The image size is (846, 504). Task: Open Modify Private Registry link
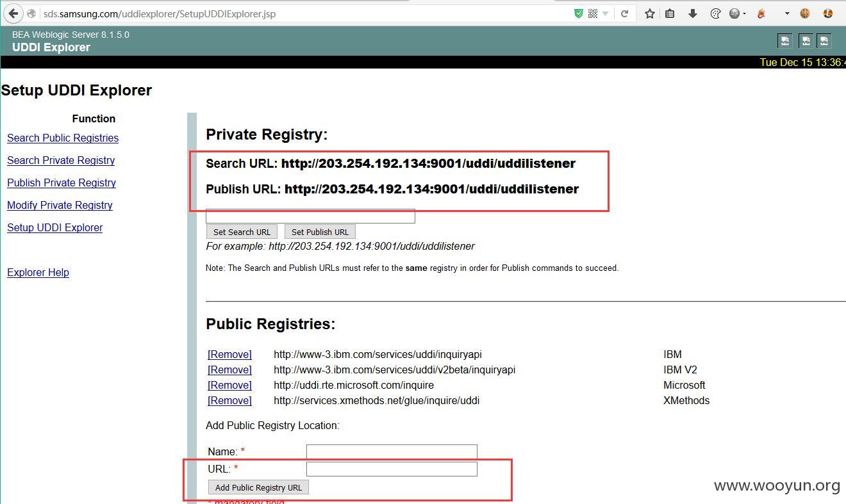(60, 205)
